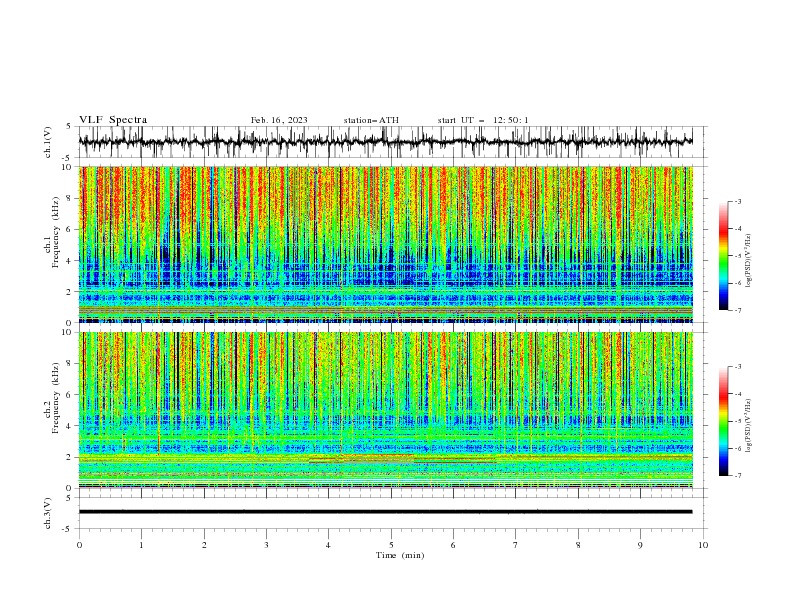Click the "6" tick on the time axis
The height and width of the screenshot is (612, 792).
coord(453,545)
